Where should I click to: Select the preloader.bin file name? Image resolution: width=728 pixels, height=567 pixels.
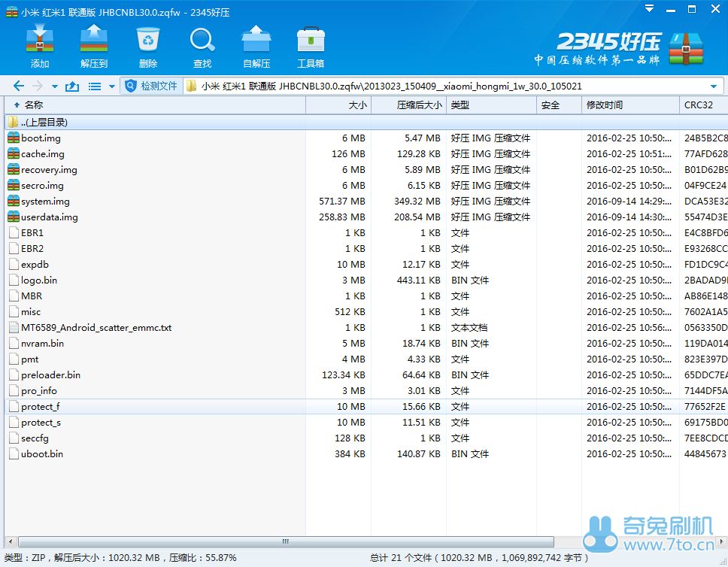click(50, 374)
